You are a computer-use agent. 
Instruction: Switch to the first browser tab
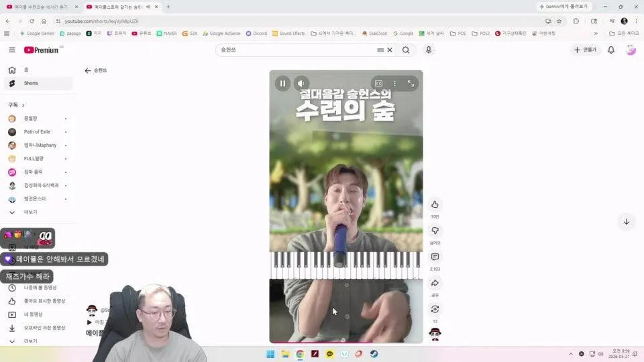pos(42,7)
